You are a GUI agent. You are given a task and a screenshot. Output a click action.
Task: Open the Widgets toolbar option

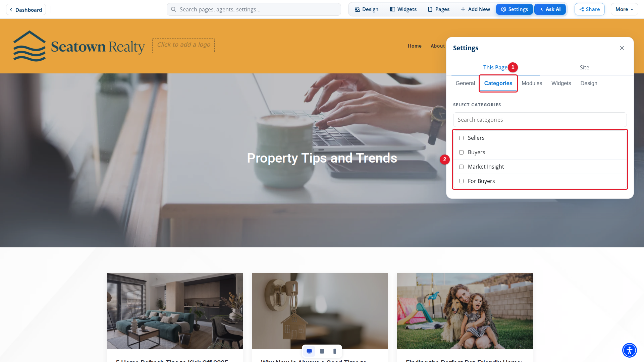[403, 9]
